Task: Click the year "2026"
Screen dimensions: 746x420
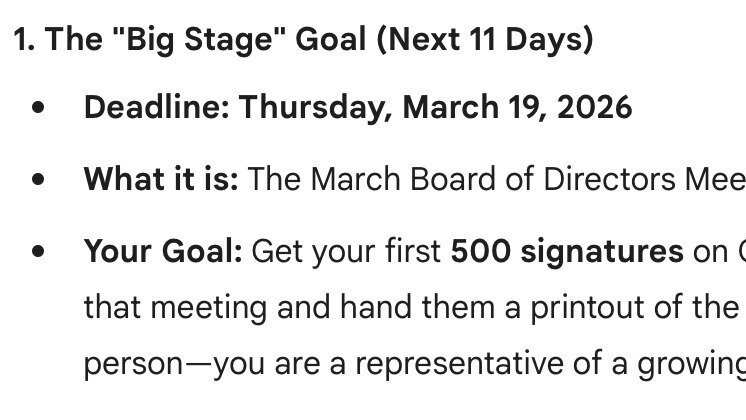Action: pos(592,107)
